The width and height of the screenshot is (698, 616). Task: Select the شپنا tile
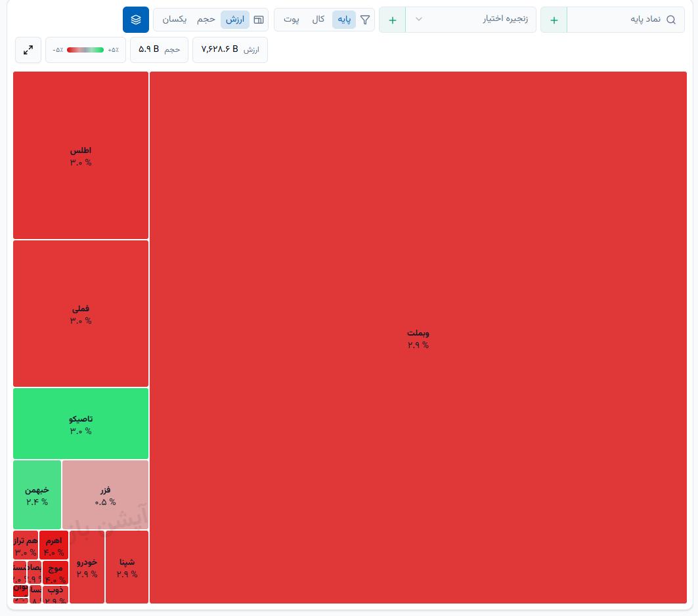tap(127, 567)
